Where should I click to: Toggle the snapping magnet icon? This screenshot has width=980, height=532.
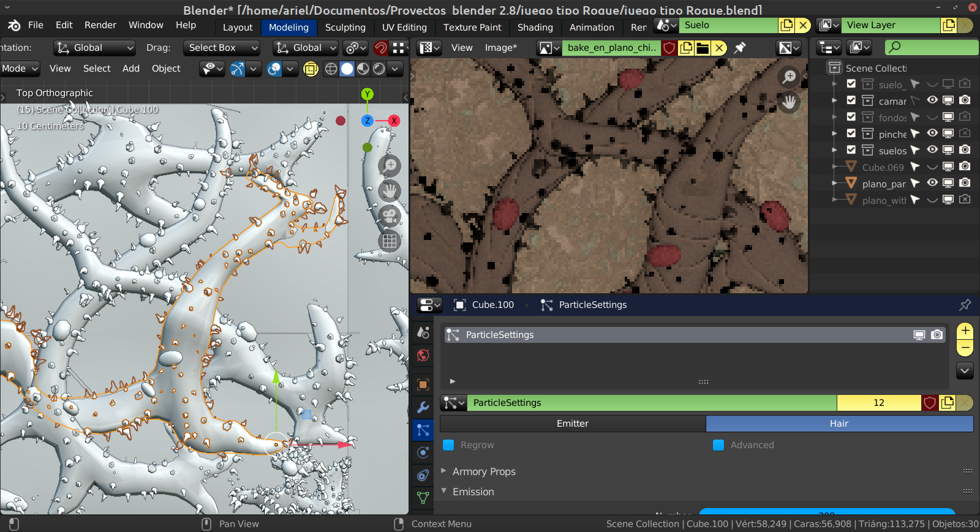(381, 48)
